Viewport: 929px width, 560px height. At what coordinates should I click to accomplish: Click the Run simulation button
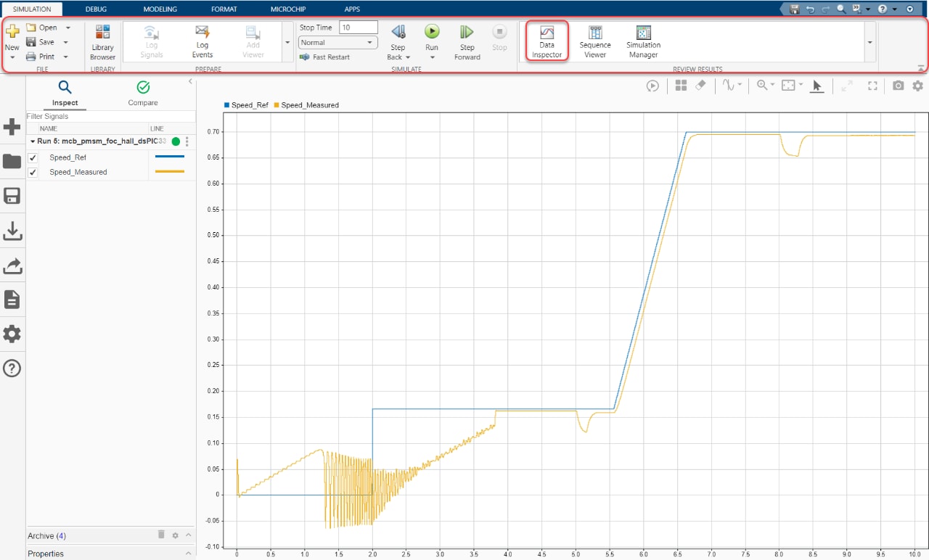(432, 32)
